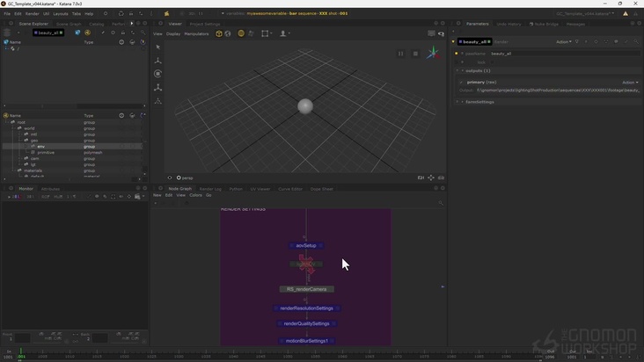The image size is (644, 362).
Task: Click the translate manipulator tool icon
Action: 157,61
